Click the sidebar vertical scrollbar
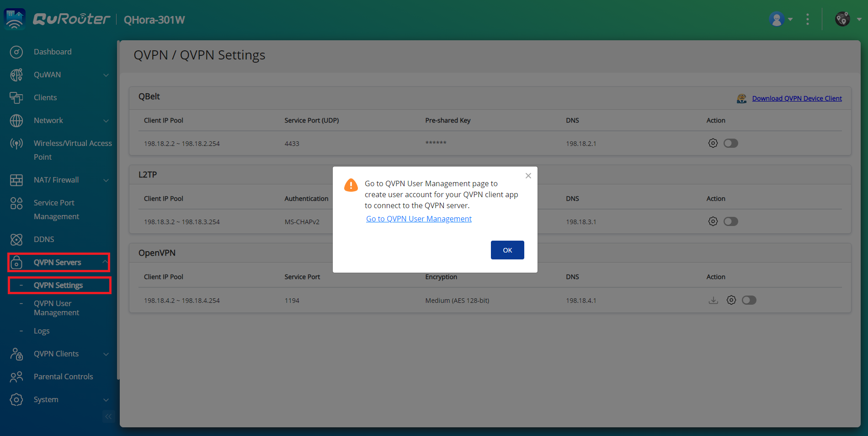The image size is (868, 436). click(x=118, y=210)
